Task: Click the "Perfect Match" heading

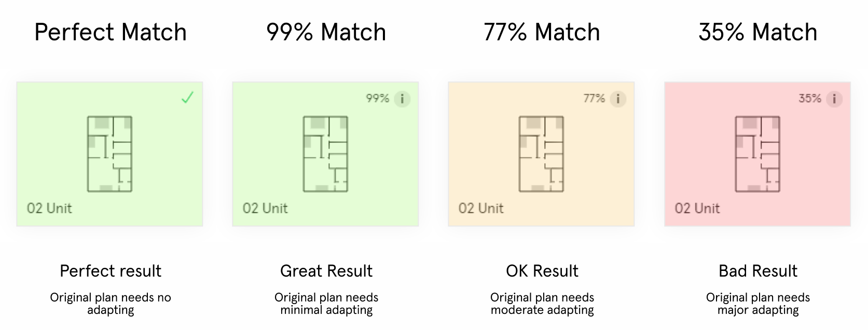Action: [111, 32]
